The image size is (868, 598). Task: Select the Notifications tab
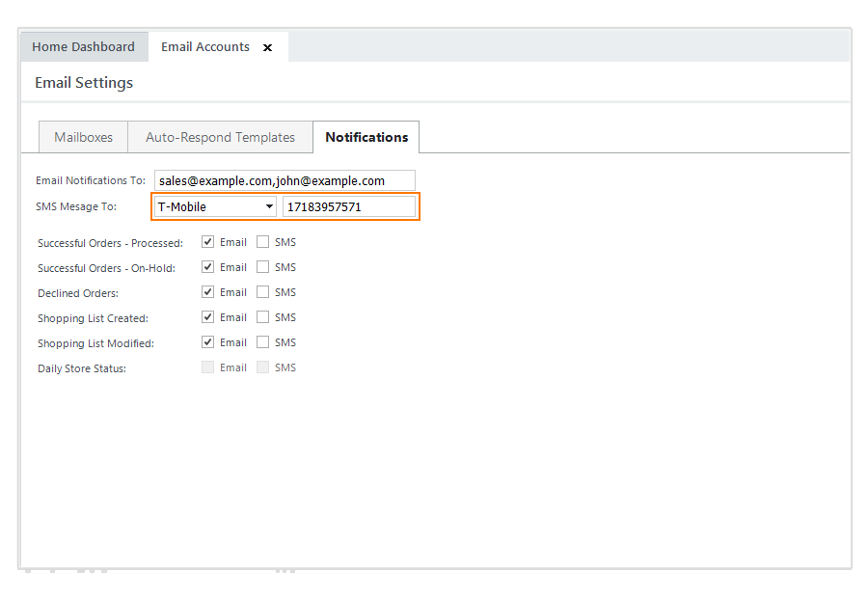[x=366, y=137]
